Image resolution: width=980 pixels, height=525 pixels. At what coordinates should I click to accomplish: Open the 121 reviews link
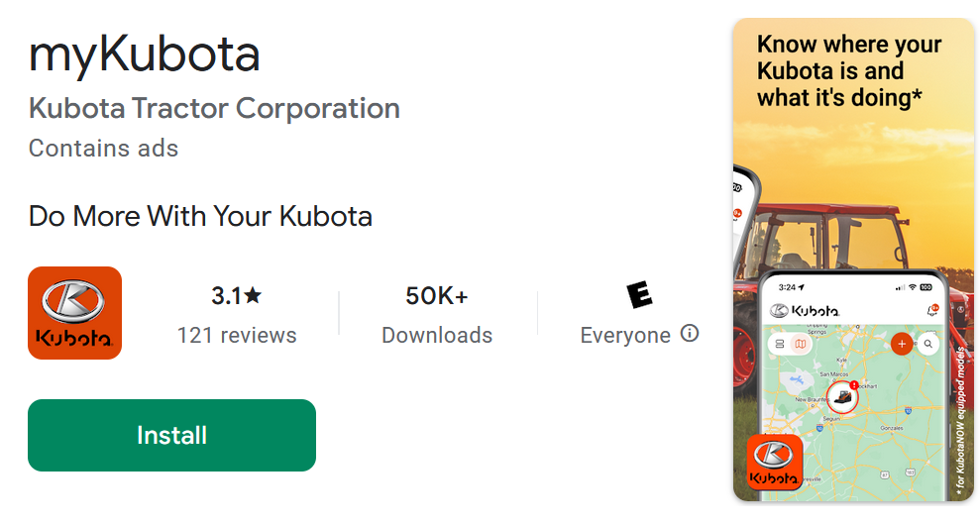(237, 335)
